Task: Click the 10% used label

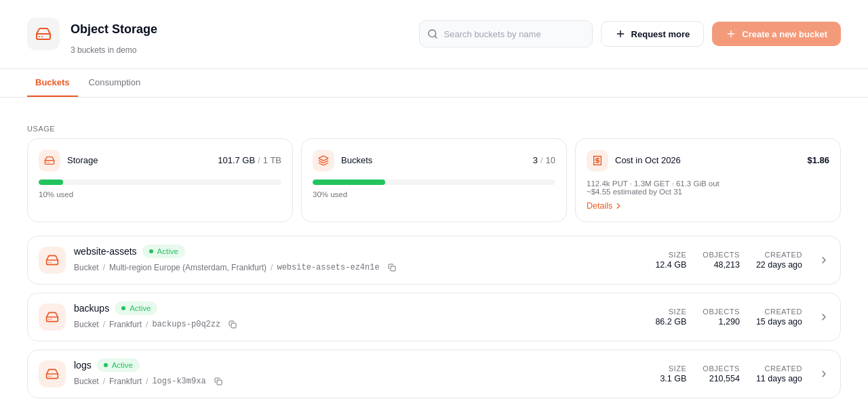Action: (56, 194)
